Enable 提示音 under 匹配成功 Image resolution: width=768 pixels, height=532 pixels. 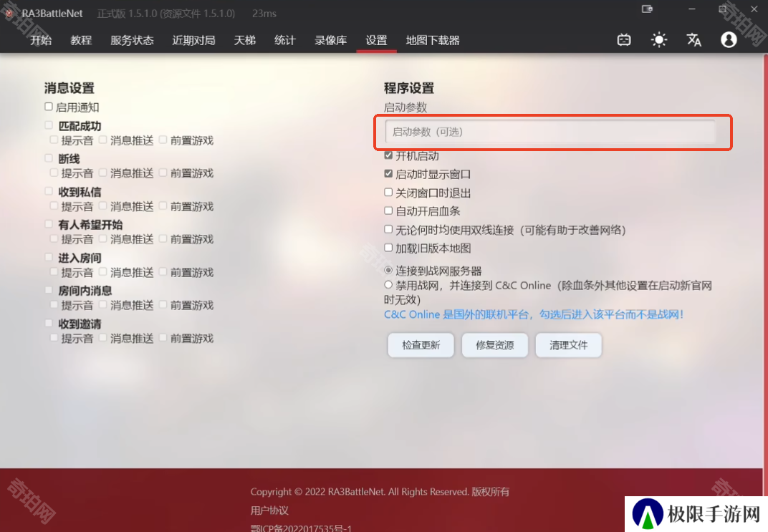click(x=54, y=140)
